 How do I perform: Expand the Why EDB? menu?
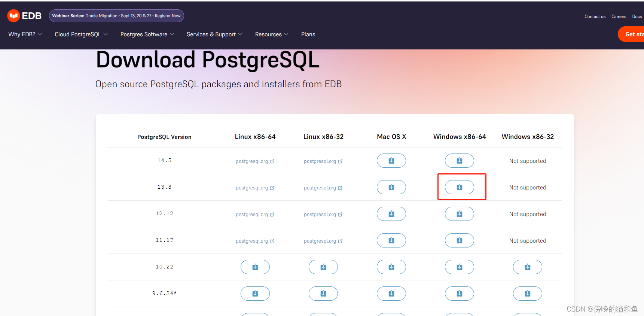(25, 34)
